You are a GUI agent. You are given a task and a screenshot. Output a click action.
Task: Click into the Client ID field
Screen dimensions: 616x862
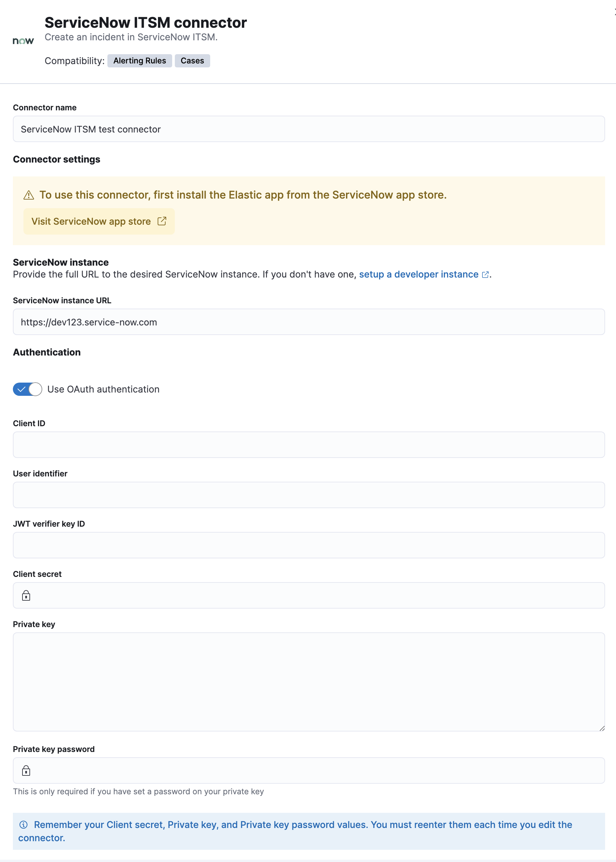tap(309, 445)
